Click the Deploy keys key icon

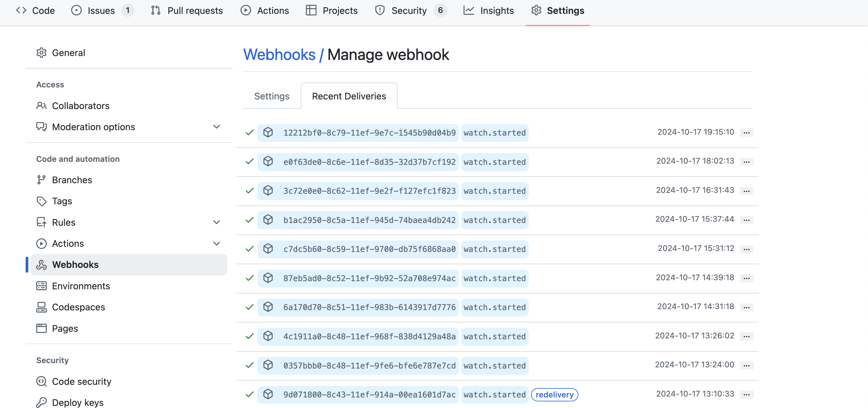(41, 402)
